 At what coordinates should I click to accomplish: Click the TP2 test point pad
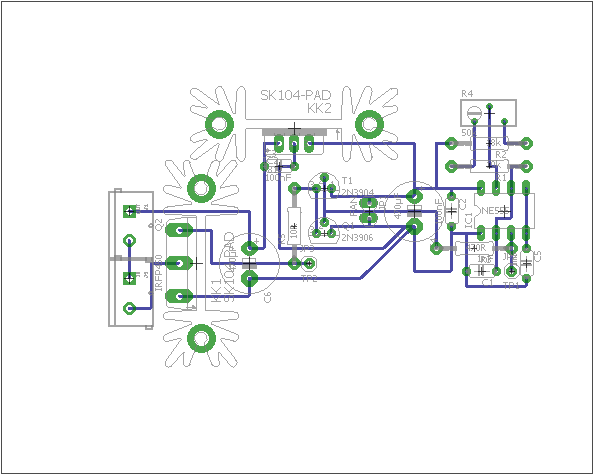click(x=309, y=263)
